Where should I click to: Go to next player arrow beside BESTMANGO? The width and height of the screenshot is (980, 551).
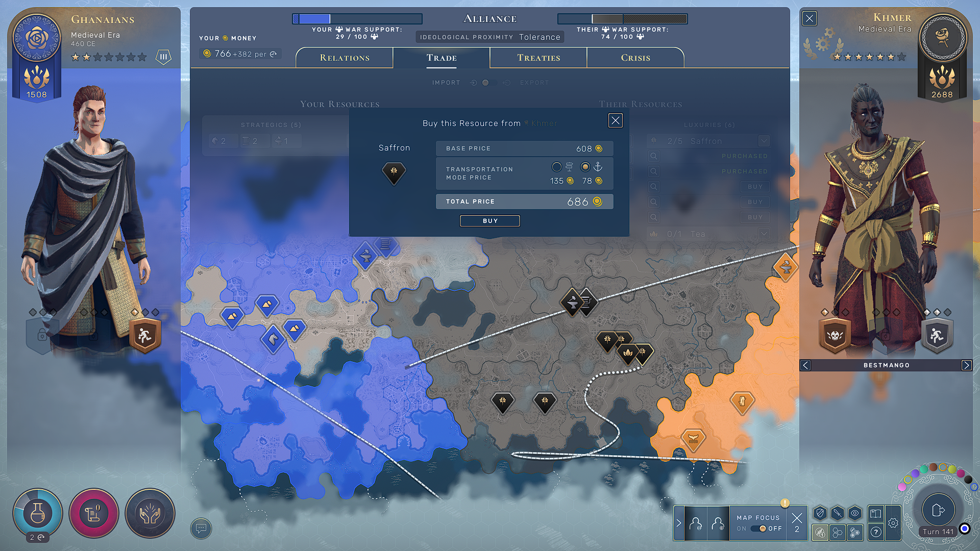966,365
